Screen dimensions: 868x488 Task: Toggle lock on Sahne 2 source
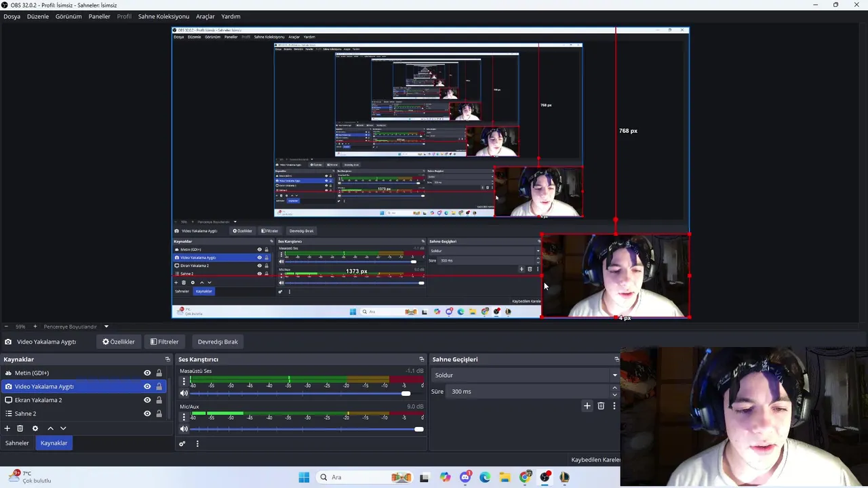point(159,413)
